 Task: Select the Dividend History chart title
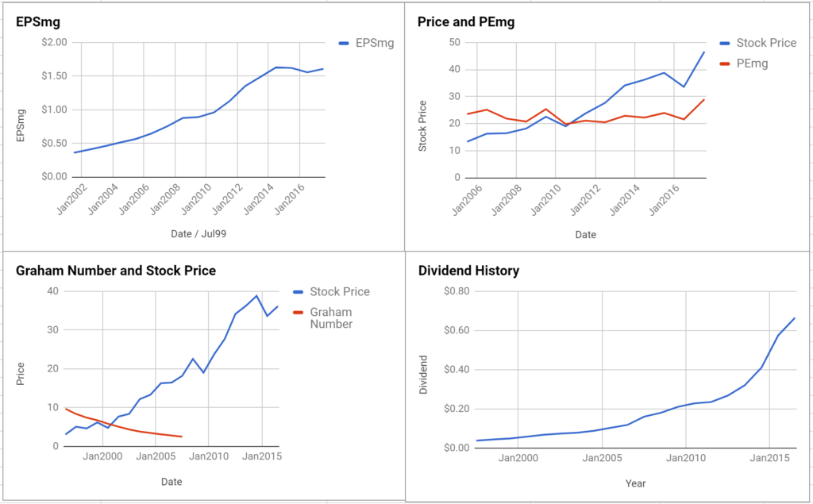coord(468,271)
